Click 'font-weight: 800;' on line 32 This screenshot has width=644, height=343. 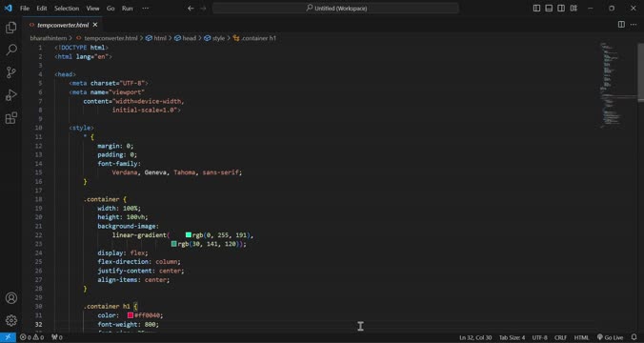129,325
